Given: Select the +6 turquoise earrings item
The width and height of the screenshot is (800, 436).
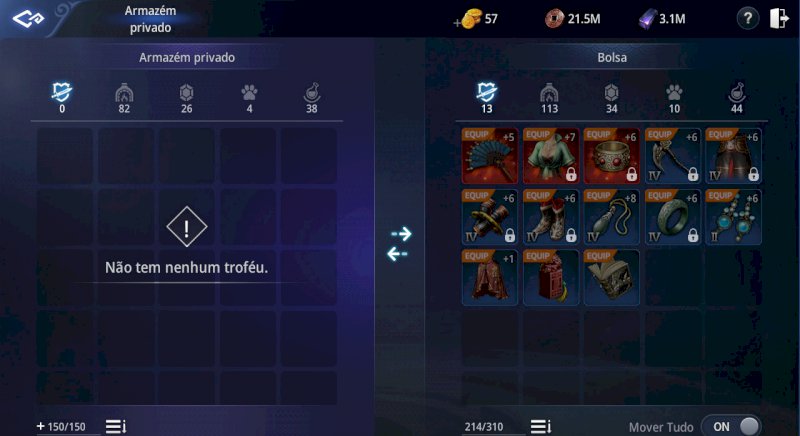Looking at the screenshot, I should coord(734,217).
